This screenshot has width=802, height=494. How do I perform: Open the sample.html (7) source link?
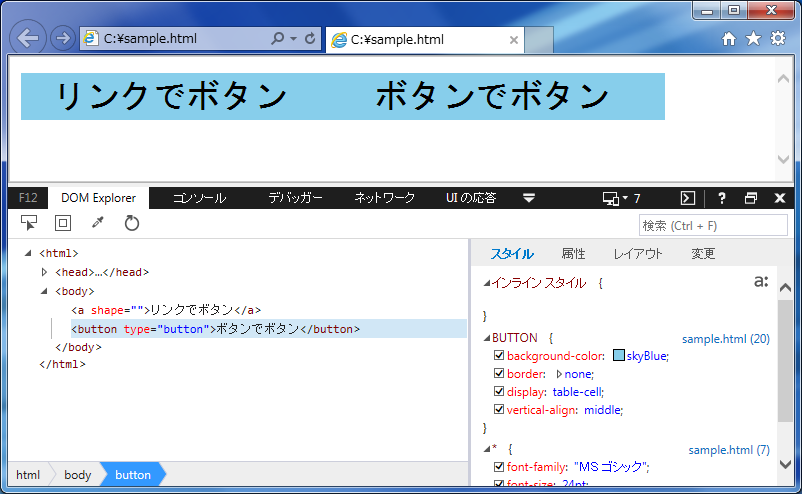click(x=729, y=450)
